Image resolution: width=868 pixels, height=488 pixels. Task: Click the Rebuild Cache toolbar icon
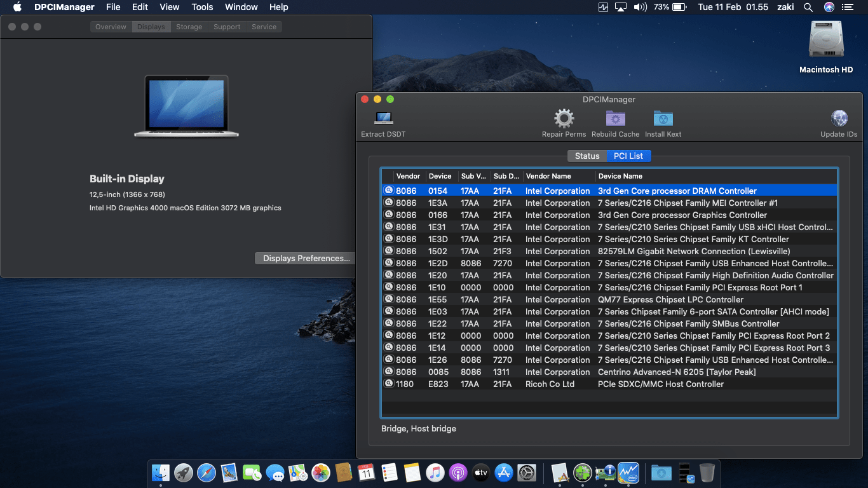pyautogui.click(x=615, y=118)
